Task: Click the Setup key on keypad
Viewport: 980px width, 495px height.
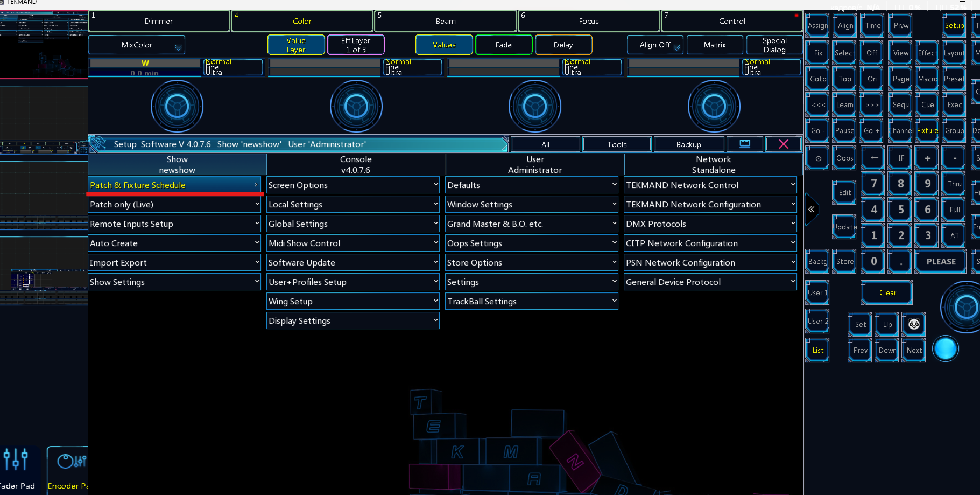Action: tap(954, 25)
